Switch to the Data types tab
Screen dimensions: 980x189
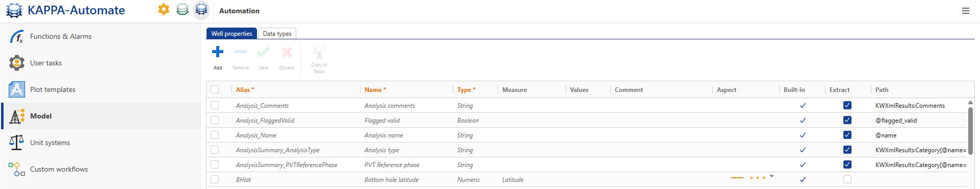click(x=277, y=33)
